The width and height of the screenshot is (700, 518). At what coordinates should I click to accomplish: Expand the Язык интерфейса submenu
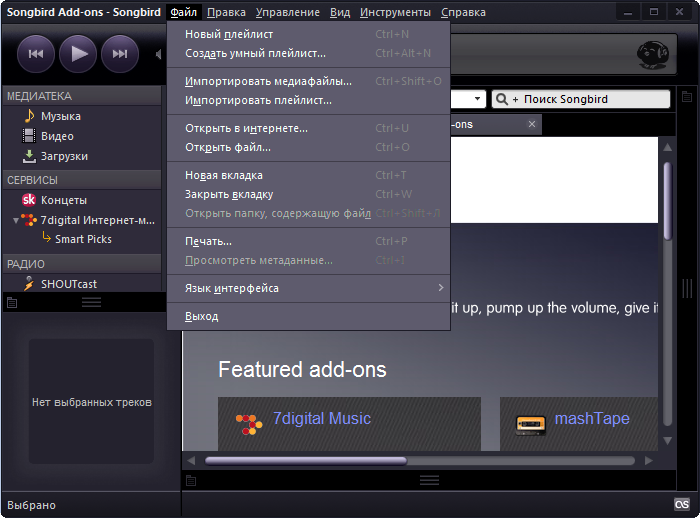click(308, 288)
